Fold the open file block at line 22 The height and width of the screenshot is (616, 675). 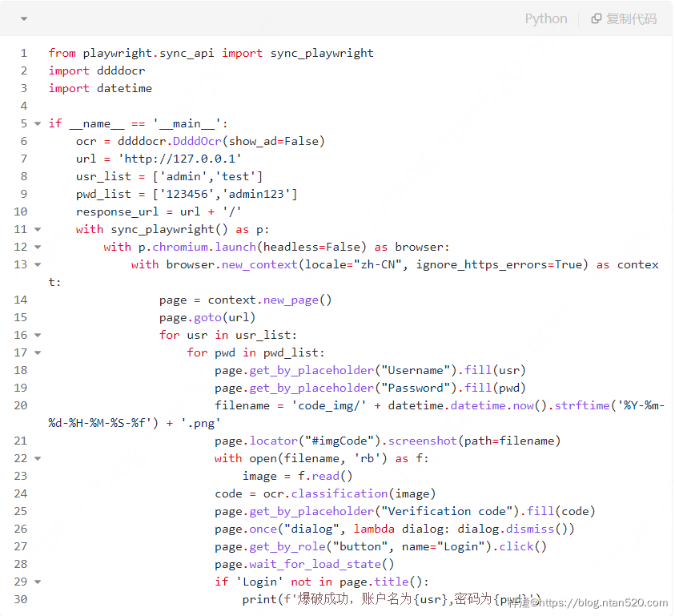point(38,458)
